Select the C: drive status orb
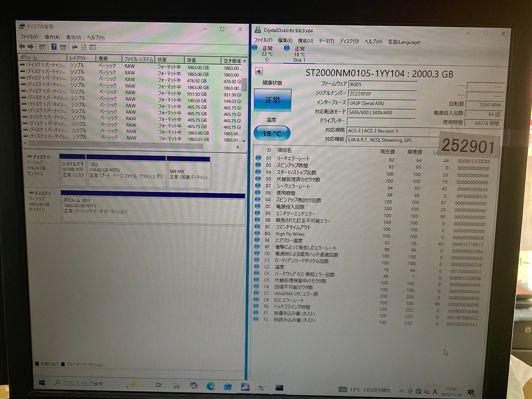This screenshot has width=532, height=399. pos(254,48)
